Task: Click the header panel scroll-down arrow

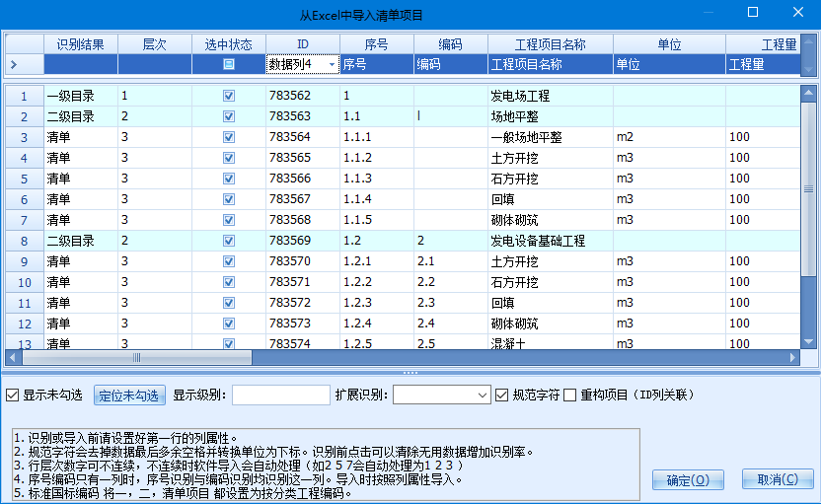Action: tap(808, 69)
